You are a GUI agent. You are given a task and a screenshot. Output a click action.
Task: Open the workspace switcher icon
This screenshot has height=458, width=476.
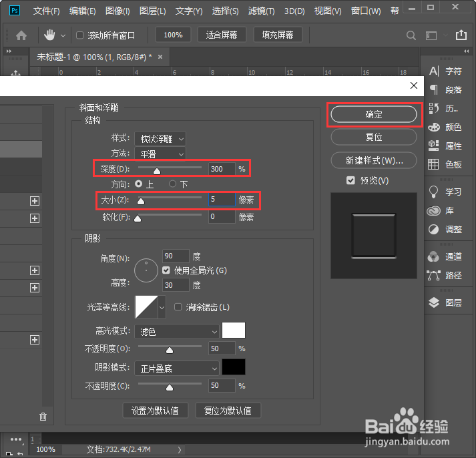click(431, 35)
